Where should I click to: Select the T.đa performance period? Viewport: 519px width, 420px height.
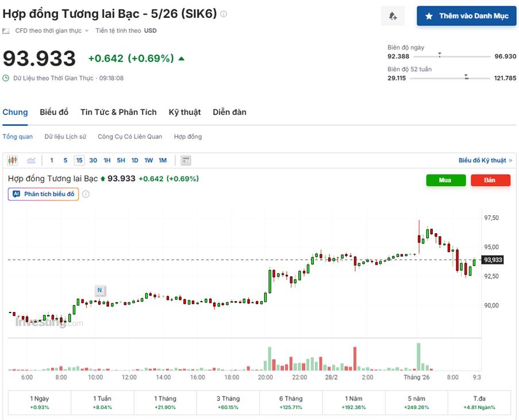pyautogui.click(x=479, y=403)
